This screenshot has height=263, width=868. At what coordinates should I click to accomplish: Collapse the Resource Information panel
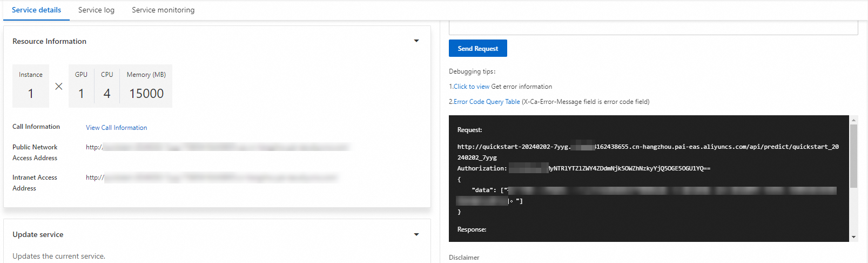click(416, 41)
